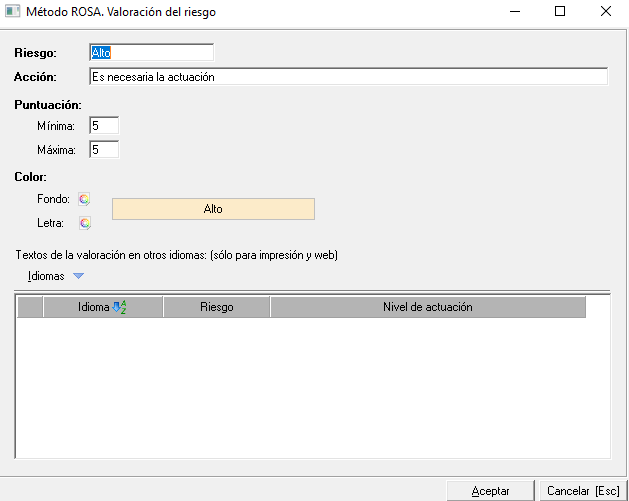Select the Nivel de actuación column header
Image resolution: width=629 pixels, height=501 pixels.
[427, 308]
